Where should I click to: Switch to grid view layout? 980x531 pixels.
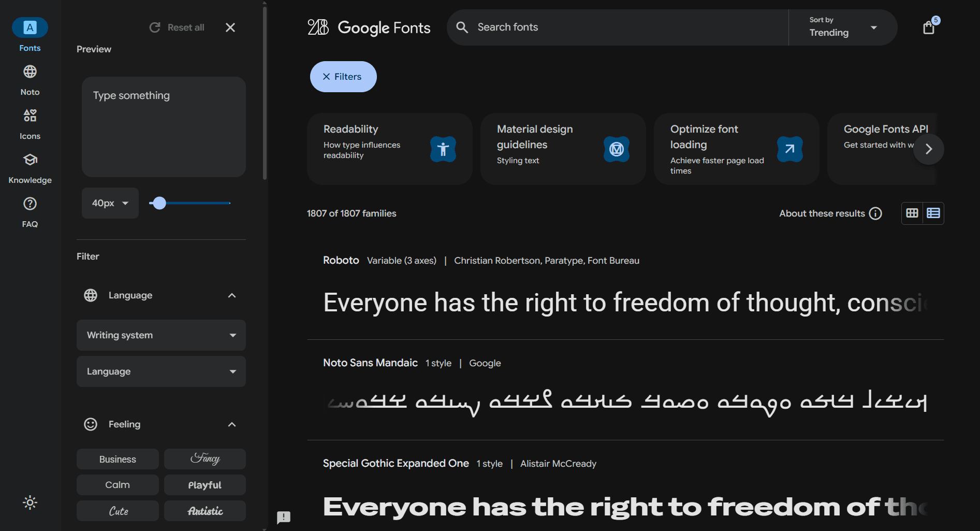click(912, 213)
